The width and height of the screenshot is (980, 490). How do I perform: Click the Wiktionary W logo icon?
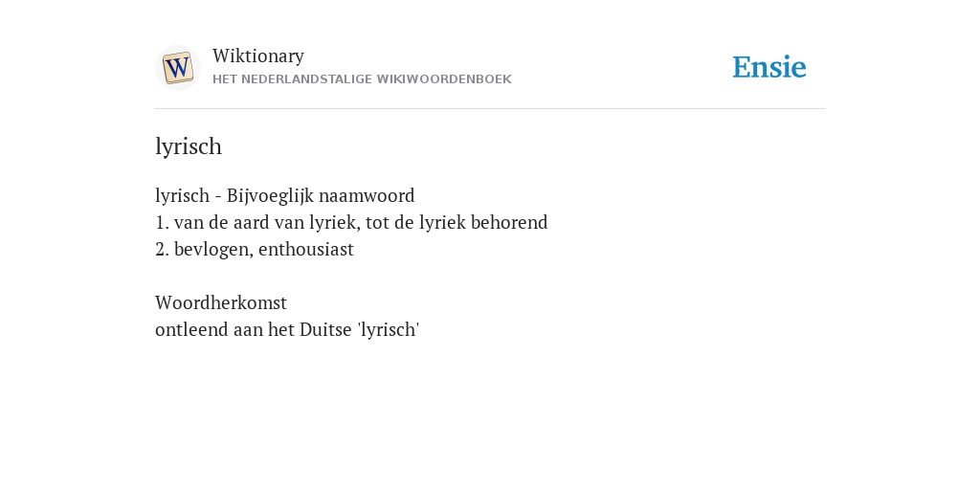(177, 68)
